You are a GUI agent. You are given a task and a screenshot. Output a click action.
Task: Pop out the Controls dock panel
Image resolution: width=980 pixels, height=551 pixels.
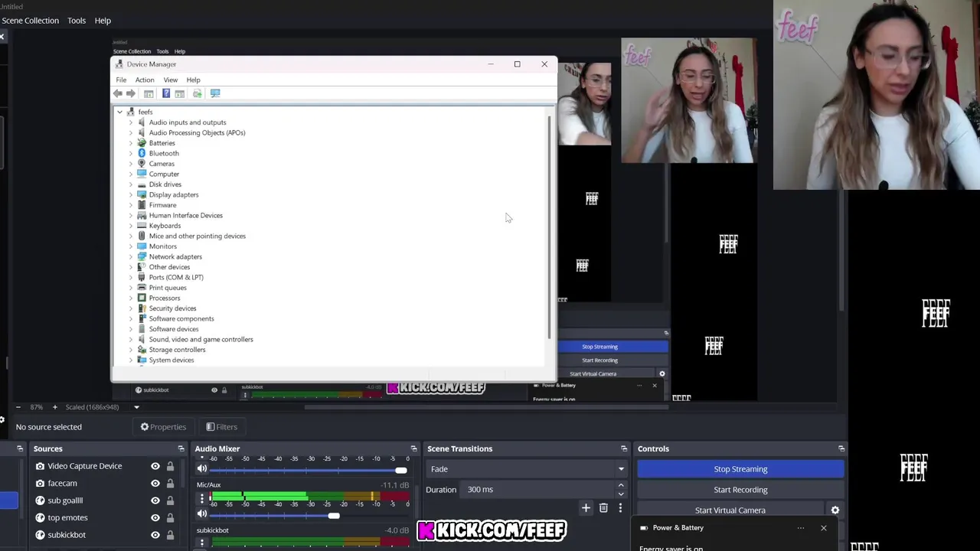[841, 448]
